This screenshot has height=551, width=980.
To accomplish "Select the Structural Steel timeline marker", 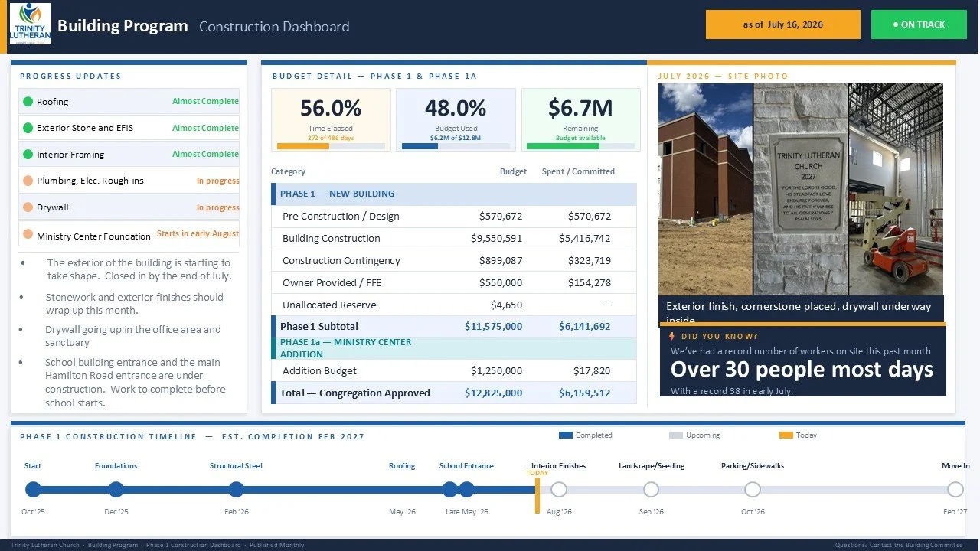I will point(236,490).
